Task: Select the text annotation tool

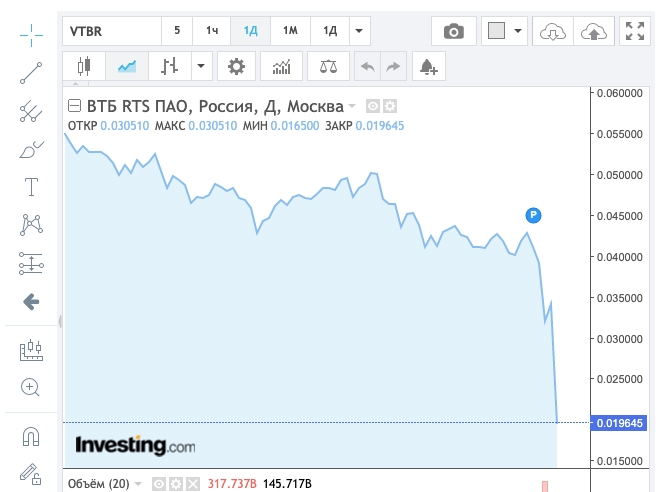Action: point(31,187)
